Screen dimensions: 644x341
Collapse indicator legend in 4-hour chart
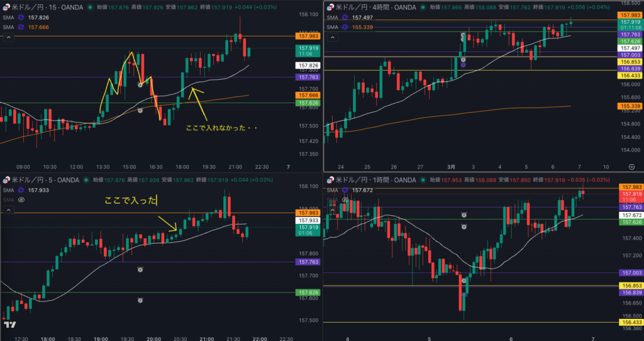click(333, 37)
